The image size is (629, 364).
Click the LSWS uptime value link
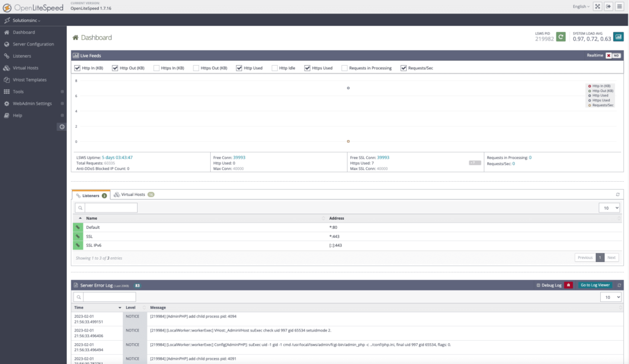tap(117, 158)
